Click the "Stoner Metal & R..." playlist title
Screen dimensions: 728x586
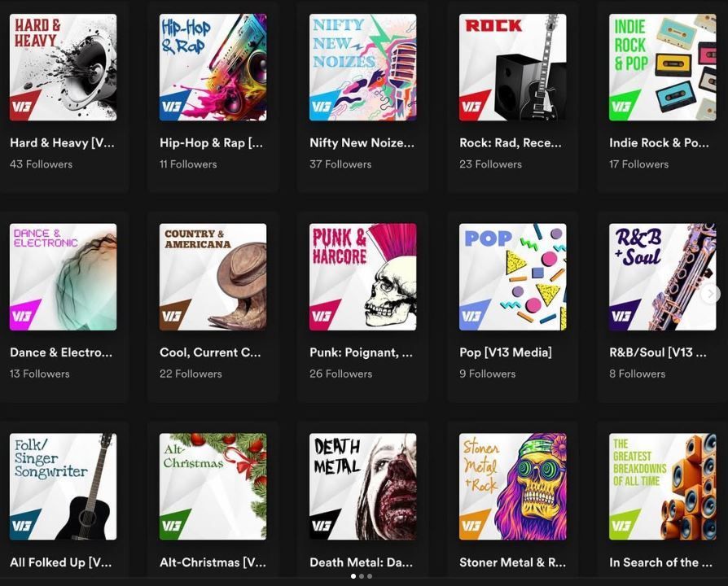(511, 562)
